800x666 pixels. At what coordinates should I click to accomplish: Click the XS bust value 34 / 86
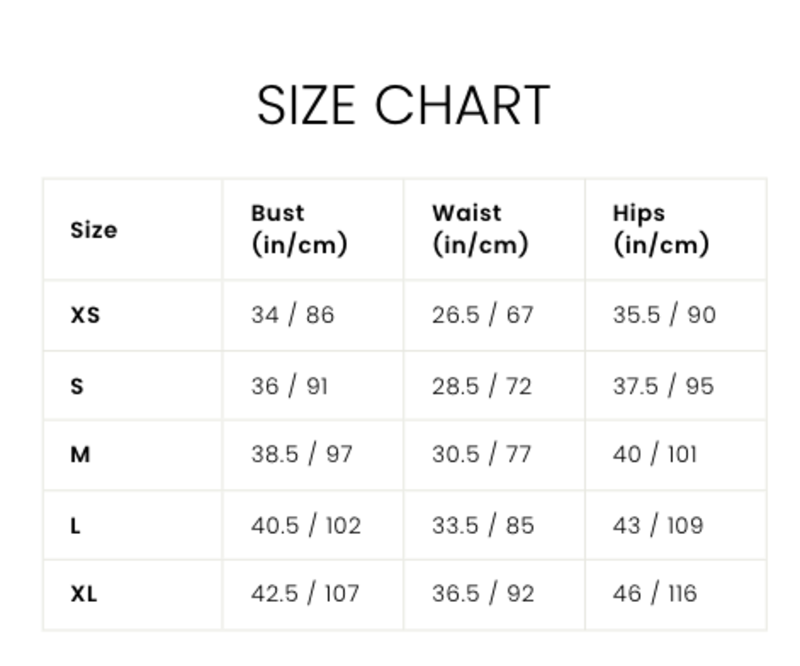(292, 315)
